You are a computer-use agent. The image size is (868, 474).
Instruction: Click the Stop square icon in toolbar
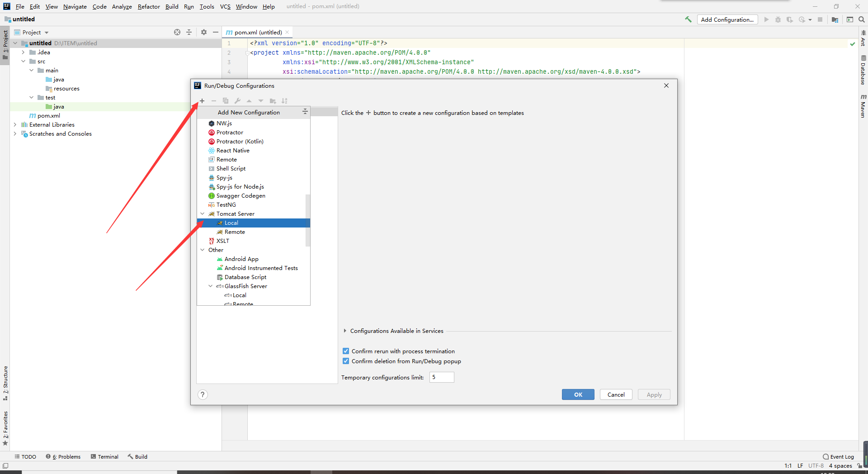point(820,19)
